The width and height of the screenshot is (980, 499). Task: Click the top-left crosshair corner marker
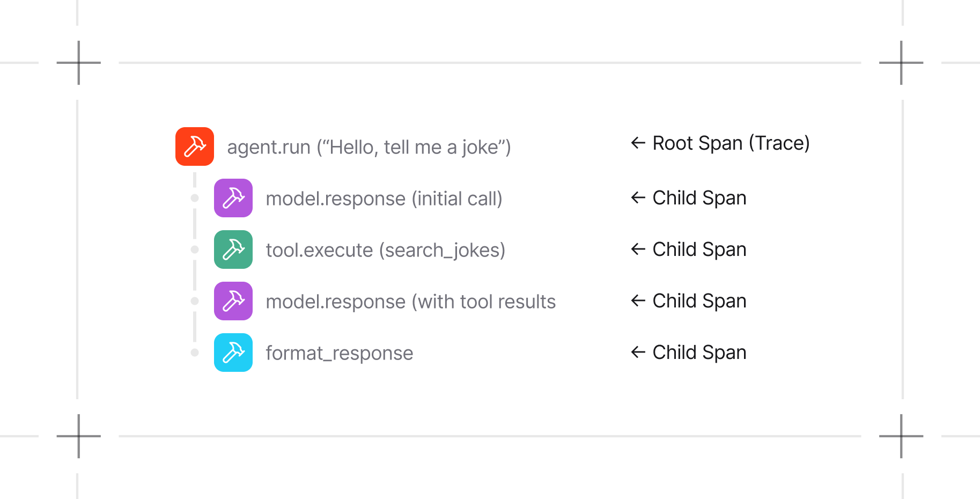[x=79, y=63]
